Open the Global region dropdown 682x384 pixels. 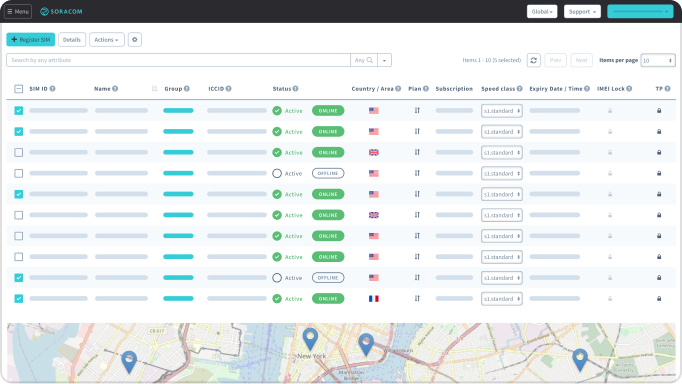(x=542, y=12)
